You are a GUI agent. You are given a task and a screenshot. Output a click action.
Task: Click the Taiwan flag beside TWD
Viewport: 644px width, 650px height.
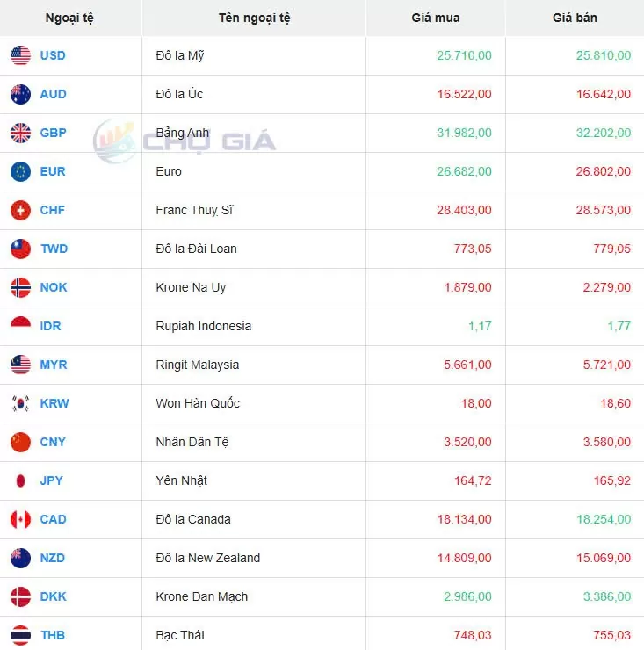[20, 249]
